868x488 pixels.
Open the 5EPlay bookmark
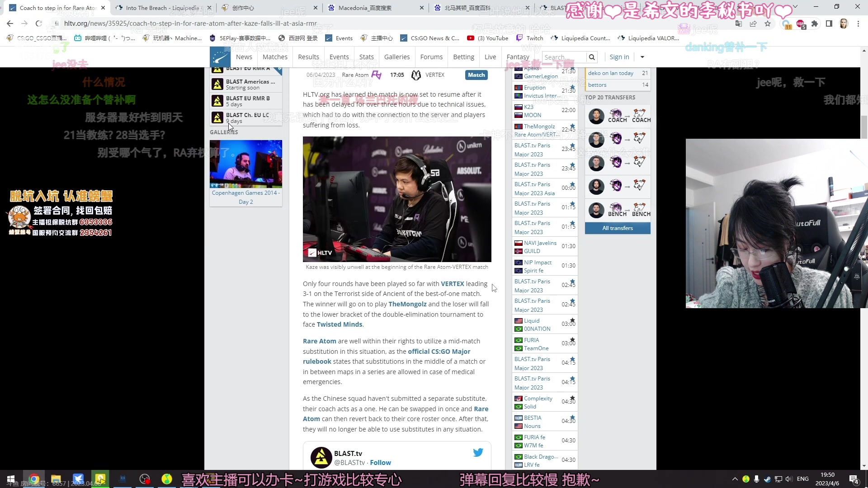click(x=240, y=38)
